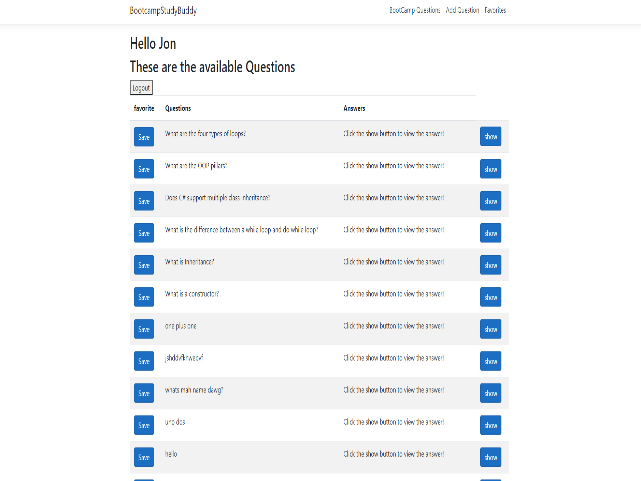Viewport: 641px width, 481px height.
Task: Click question text 'What are the four types of loops?'
Action: tap(205, 134)
